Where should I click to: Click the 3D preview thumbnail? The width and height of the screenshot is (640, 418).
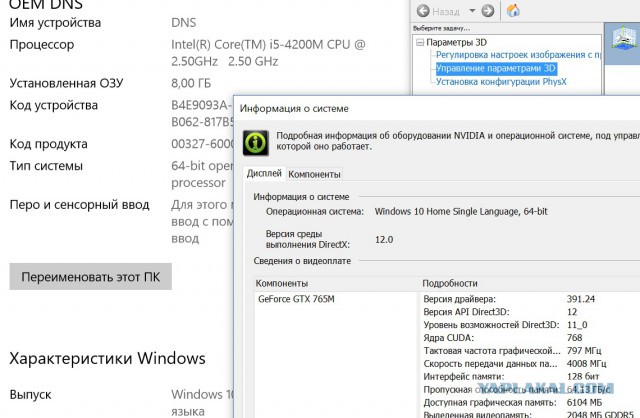pos(623,39)
